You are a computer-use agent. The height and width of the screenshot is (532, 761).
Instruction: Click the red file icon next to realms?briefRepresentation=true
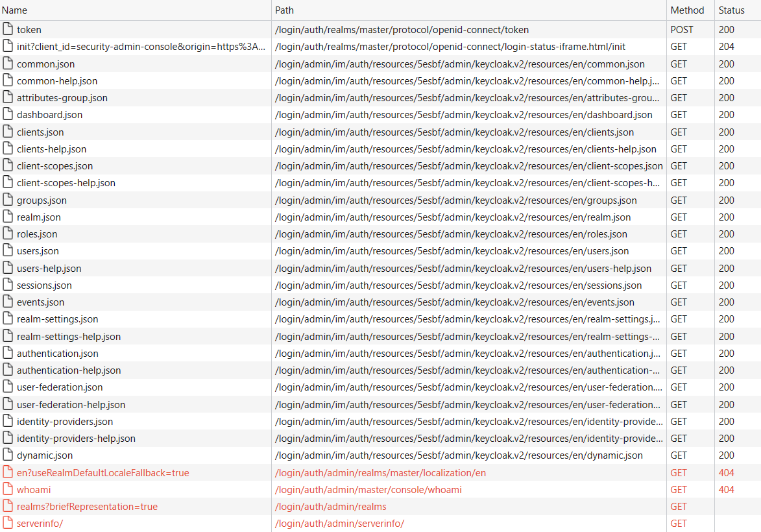[7, 506]
